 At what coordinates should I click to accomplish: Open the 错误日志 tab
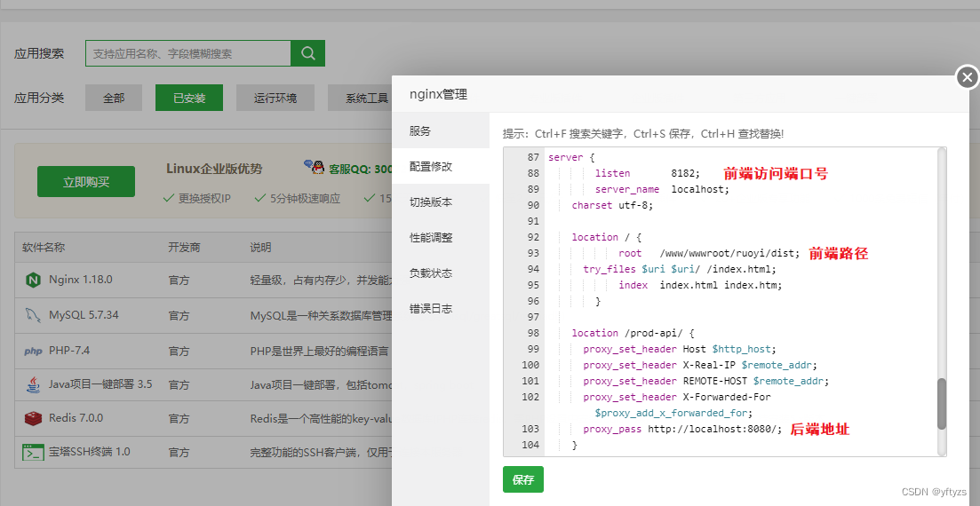coord(441,309)
